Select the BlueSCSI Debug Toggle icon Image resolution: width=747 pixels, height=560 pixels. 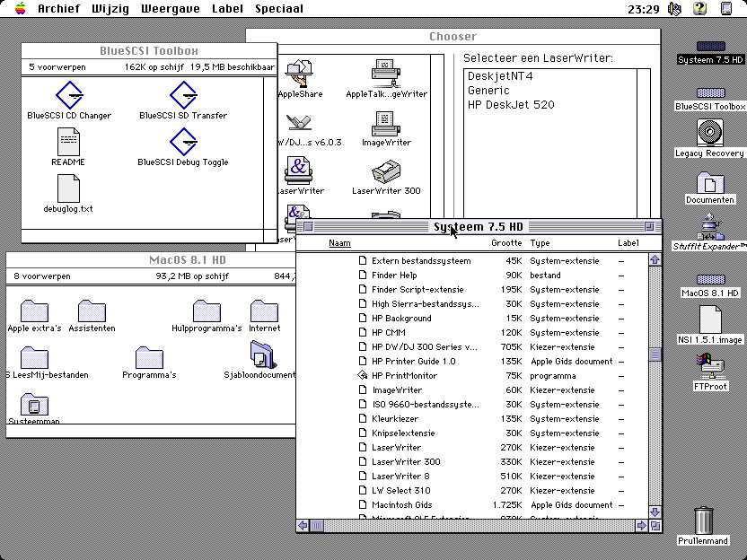[x=183, y=142]
